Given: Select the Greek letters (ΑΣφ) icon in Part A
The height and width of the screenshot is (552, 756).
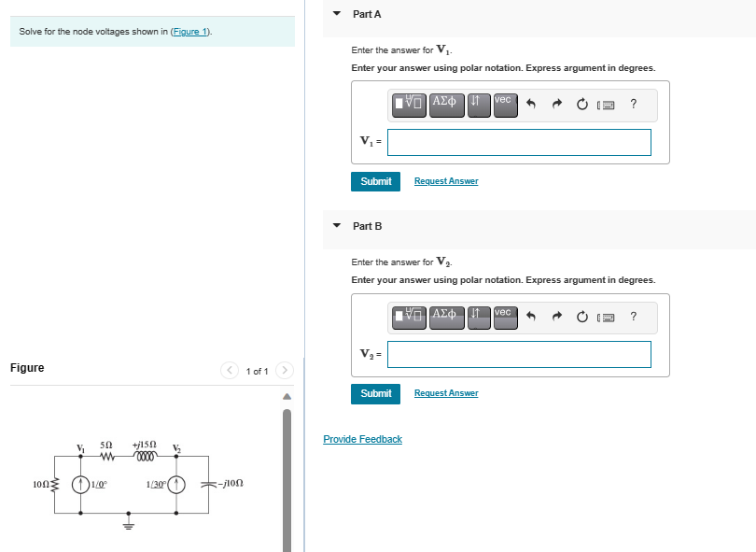Looking at the screenshot, I should click(x=446, y=105).
